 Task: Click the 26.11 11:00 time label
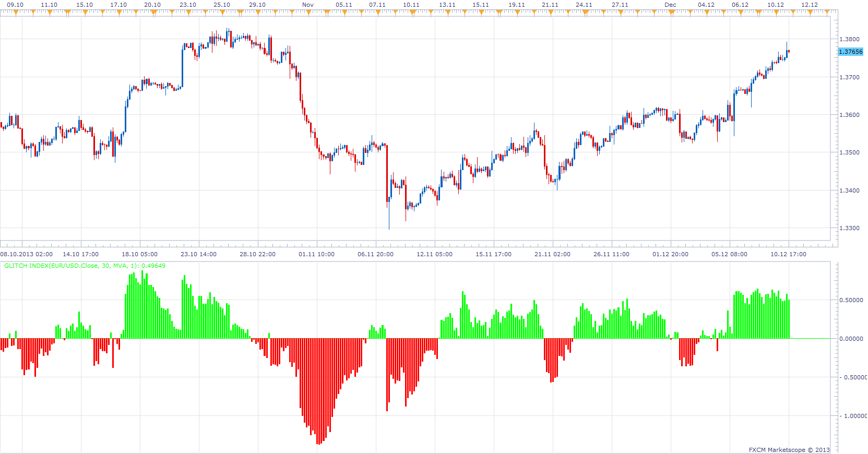(611, 254)
